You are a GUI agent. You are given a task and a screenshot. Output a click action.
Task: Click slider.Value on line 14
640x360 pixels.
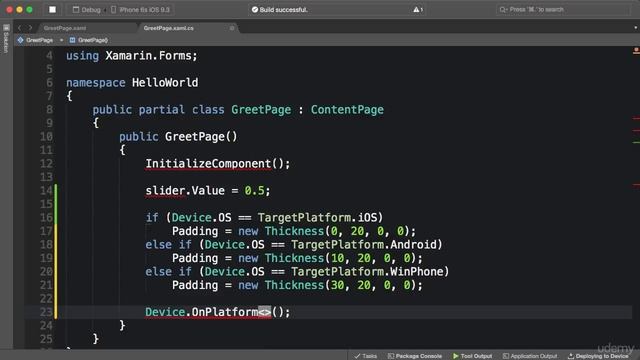185,191
